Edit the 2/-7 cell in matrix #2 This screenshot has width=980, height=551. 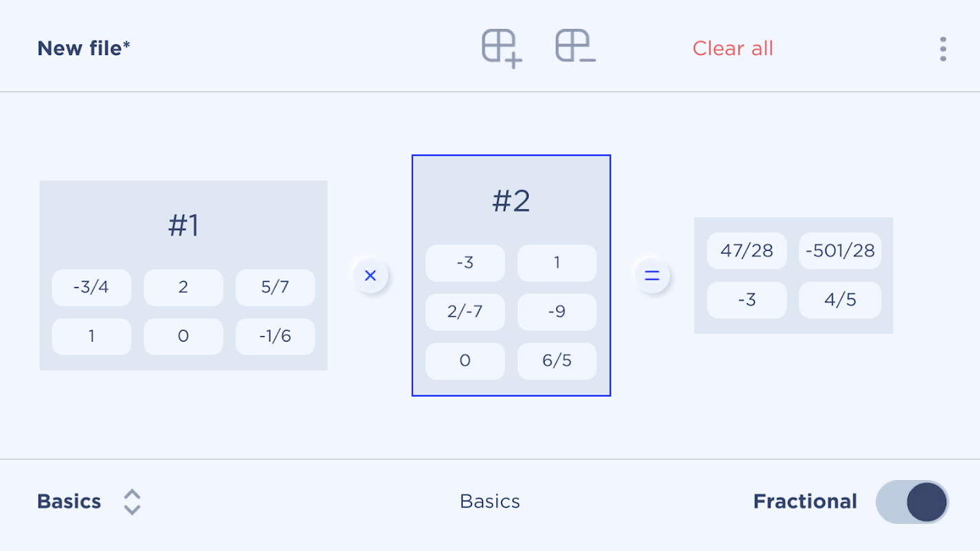tap(465, 311)
